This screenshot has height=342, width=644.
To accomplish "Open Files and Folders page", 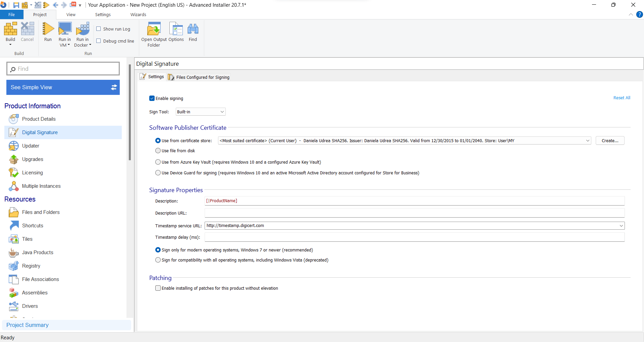I will pyautogui.click(x=41, y=212).
